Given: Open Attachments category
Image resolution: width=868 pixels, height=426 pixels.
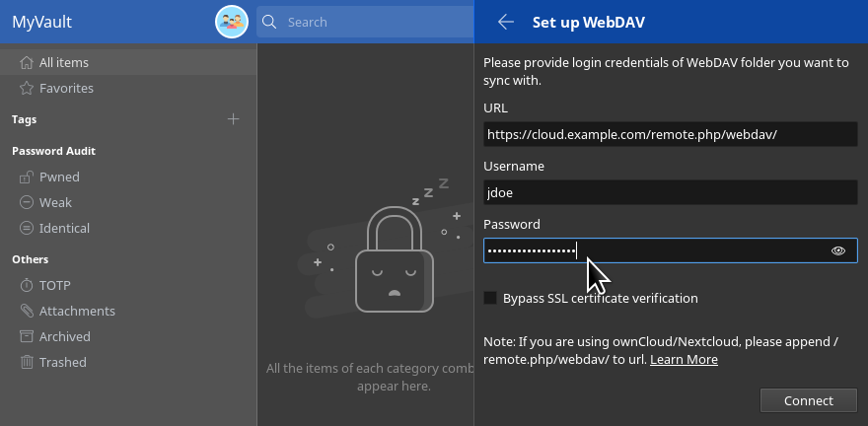Looking at the screenshot, I should pyautogui.click(x=76, y=311).
